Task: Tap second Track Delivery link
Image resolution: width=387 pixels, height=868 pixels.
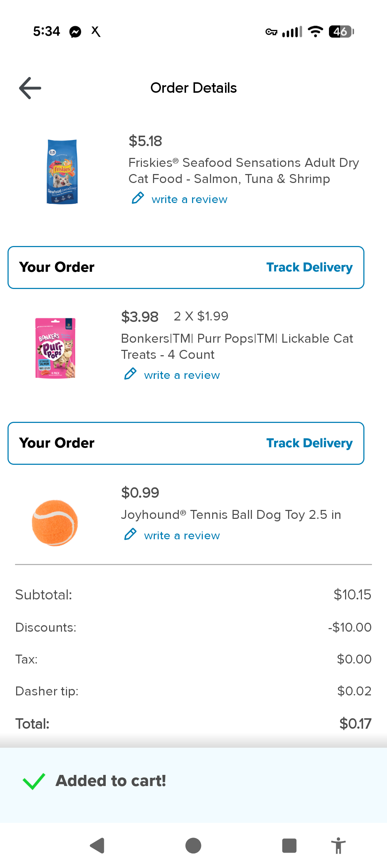Action: (x=309, y=443)
